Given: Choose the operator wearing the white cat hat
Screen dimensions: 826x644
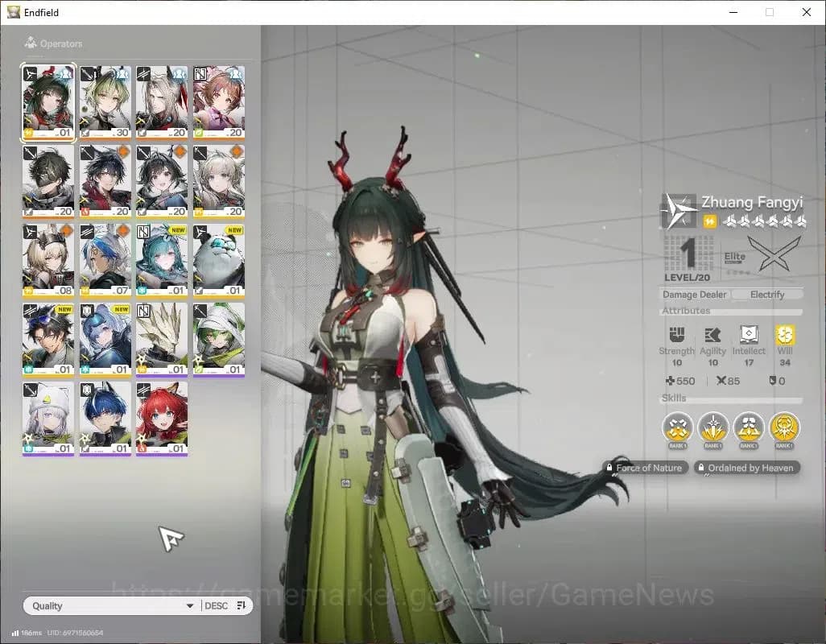Looking at the screenshot, I should 48,419.
